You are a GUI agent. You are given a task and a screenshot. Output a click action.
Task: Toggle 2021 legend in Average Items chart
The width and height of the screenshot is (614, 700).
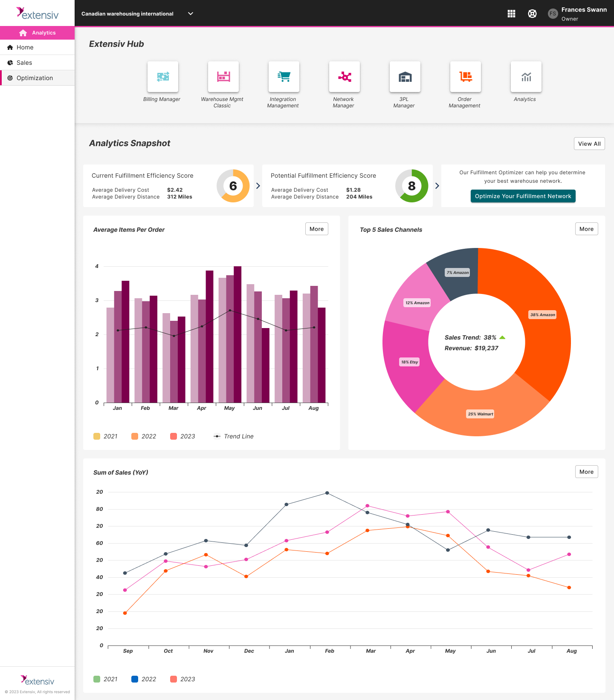[105, 436]
